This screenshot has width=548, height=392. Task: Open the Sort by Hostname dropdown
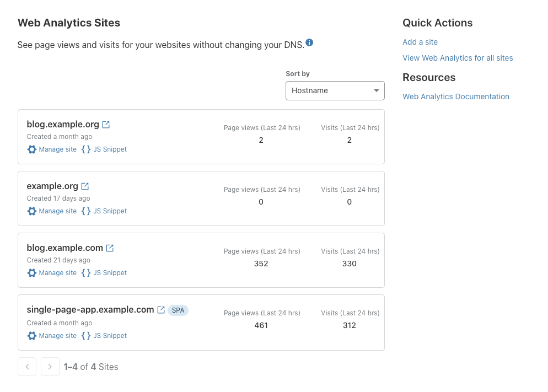click(335, 90)
